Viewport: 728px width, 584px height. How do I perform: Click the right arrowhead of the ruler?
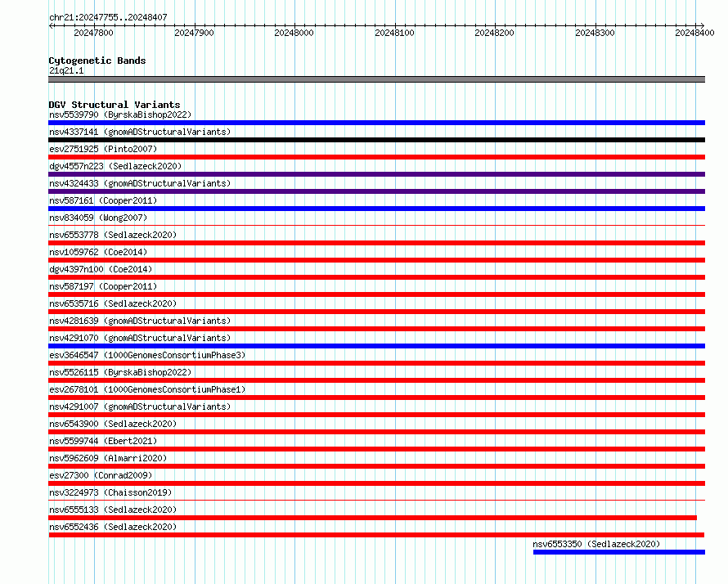703,25
